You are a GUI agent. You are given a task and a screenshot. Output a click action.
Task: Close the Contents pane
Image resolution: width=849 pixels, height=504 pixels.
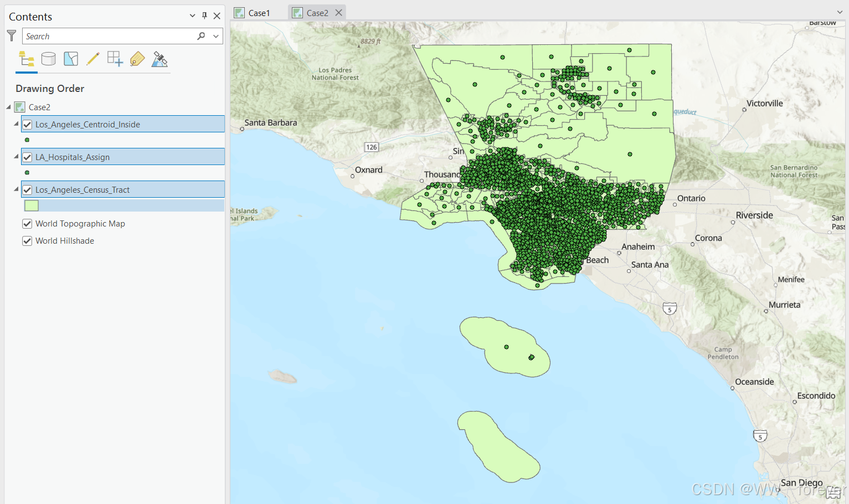pyautogui.click(x=217, y=16)
